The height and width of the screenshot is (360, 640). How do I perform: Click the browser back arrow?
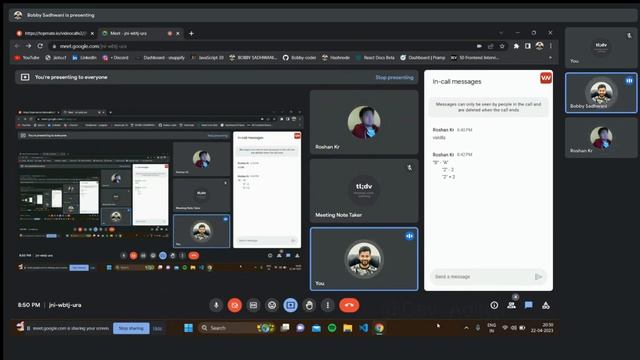click(x=17, y=46)
